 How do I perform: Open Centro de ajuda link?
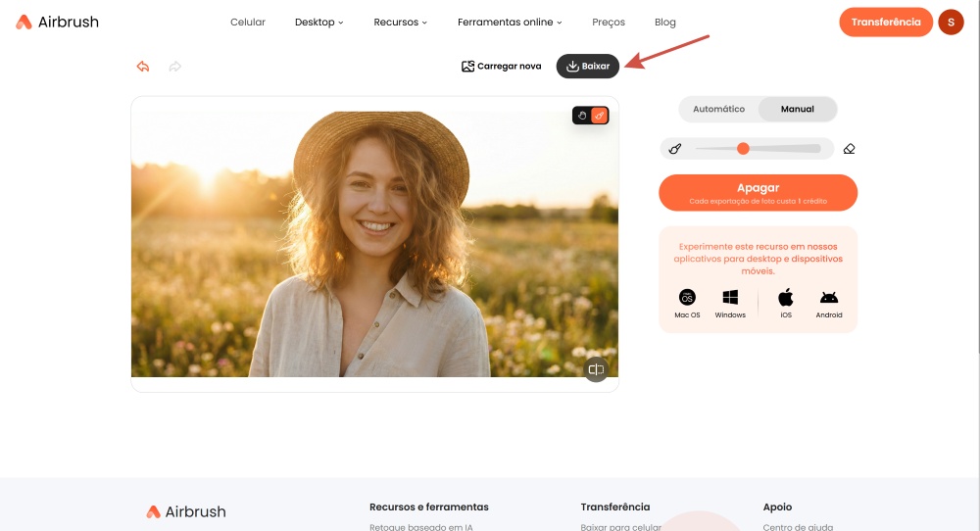798,527
